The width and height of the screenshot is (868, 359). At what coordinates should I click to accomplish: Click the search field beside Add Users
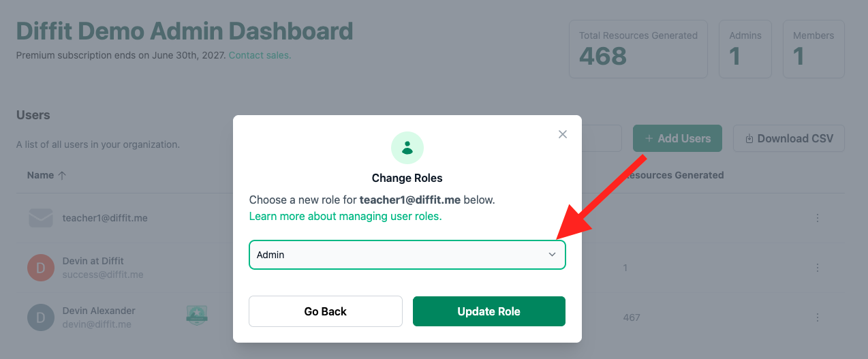click(x=602, y=138)
